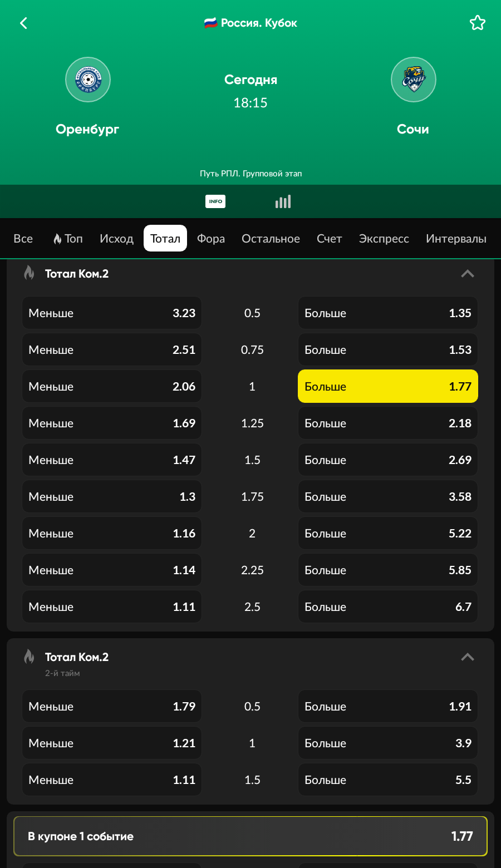Viewport: 501px width, 868px height.
Task: Open the Сочи team logo
Action: tap(413, 80)
